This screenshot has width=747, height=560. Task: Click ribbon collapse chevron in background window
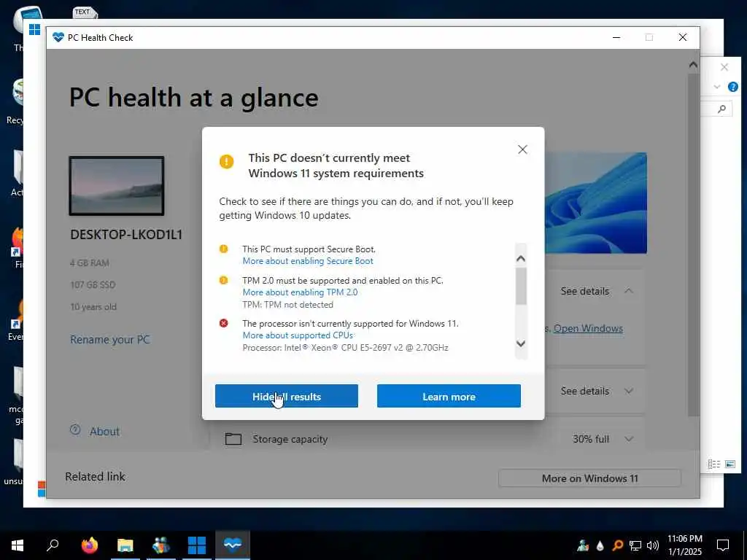pyautogui.click(x=717, y=87)
